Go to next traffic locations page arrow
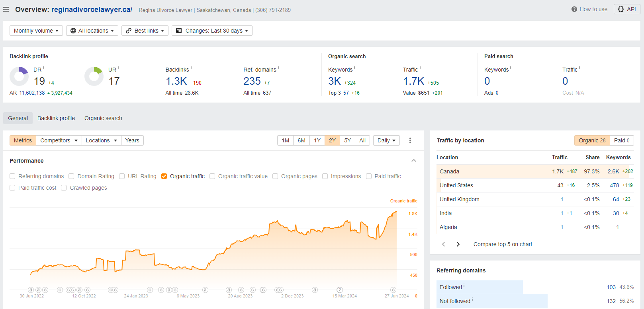 [458, 244]
